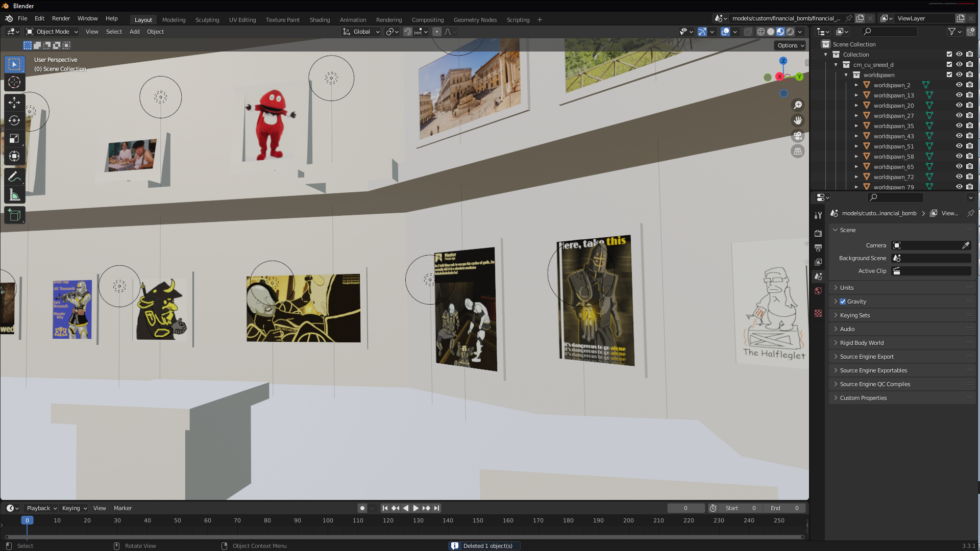Pick the Camera object eyedropper

(966, 245)
